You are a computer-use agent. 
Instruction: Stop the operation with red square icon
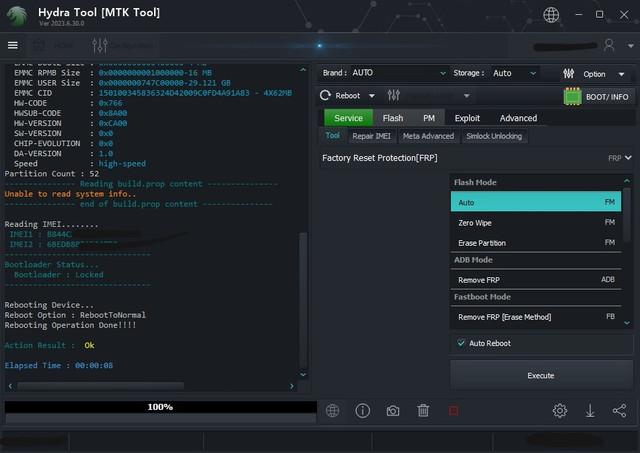(x=453, y=411)
